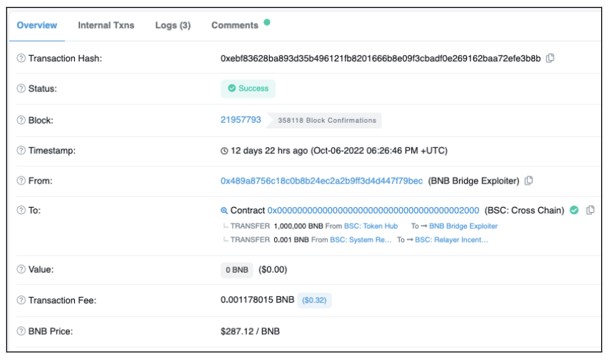Open the Comments tab
Image resolution: width=614 pixels, height=364 pixels.
(235, 26)
